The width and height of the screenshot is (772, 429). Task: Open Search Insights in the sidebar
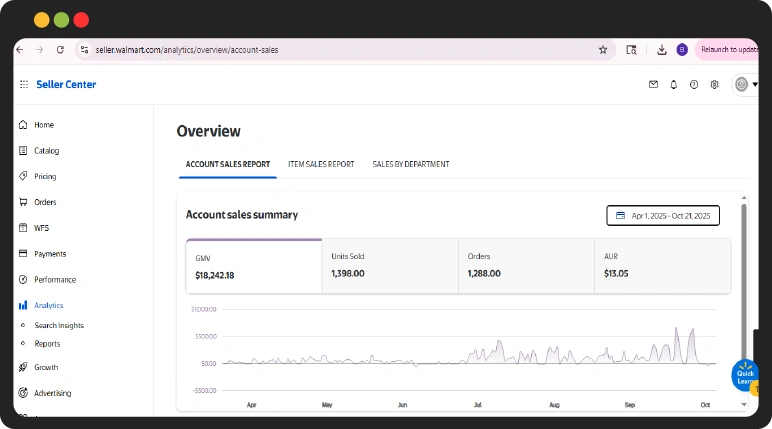tap(59, 325)
